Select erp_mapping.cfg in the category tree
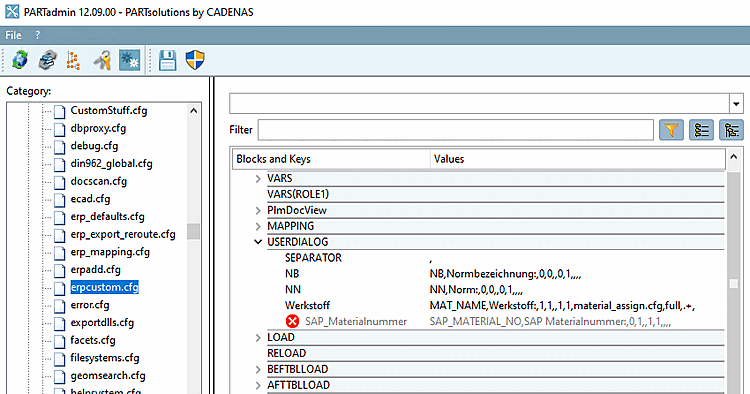This screenshot has width=750, height=394. 110,252
